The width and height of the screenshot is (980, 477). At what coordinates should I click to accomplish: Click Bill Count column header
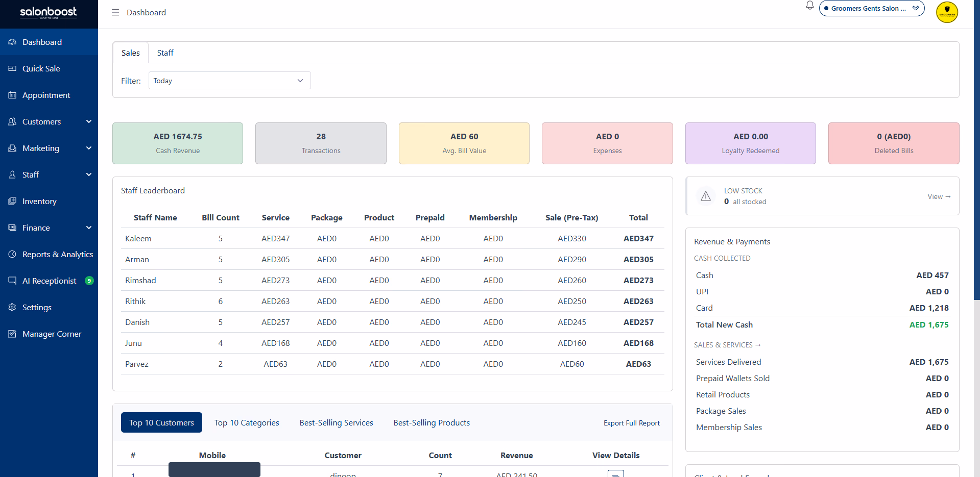pyautogui.click(x=221, y=217)
